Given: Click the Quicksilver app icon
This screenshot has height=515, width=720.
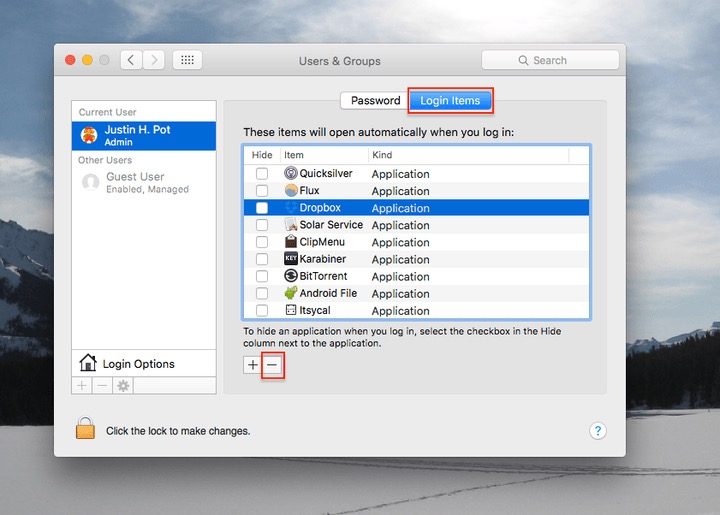Looking at the screenshot, I should tap(291, 173).
